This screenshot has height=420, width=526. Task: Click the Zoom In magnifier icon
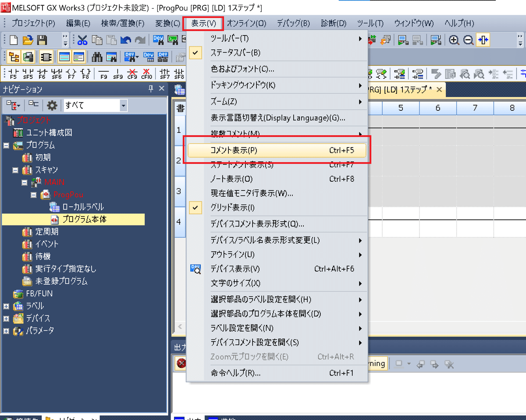click(454, 40)
